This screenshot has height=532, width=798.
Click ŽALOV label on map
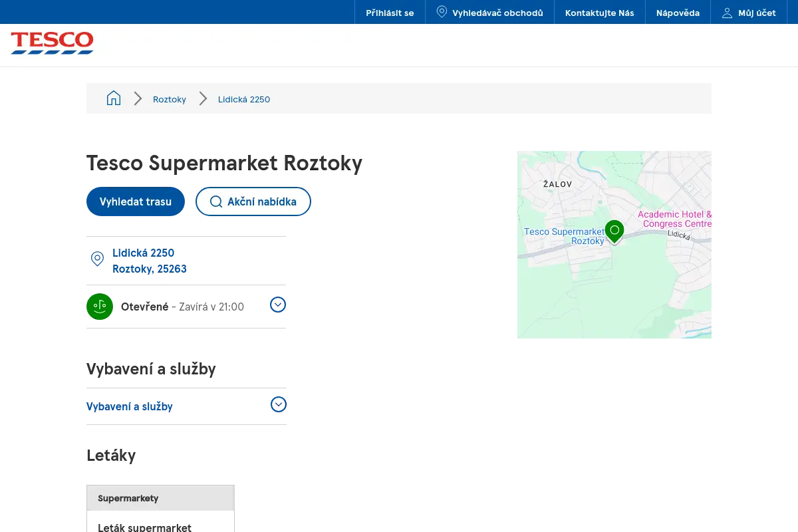tap(557, 184)
